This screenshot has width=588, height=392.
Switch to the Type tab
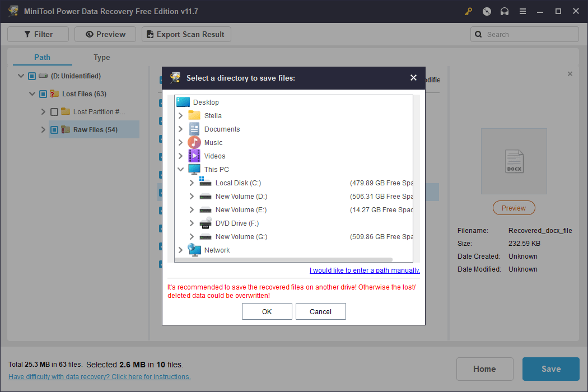coord(102,57)
